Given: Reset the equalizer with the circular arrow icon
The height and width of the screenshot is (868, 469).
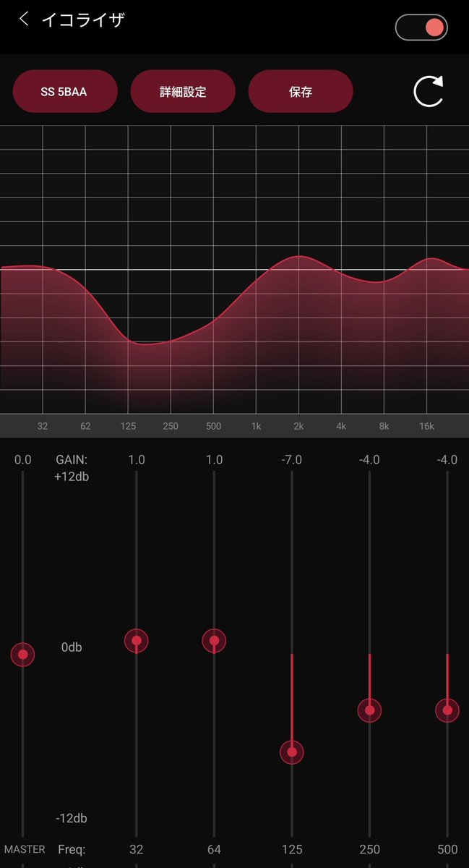Looking at the screenshot, I should (x=428, y=92).
